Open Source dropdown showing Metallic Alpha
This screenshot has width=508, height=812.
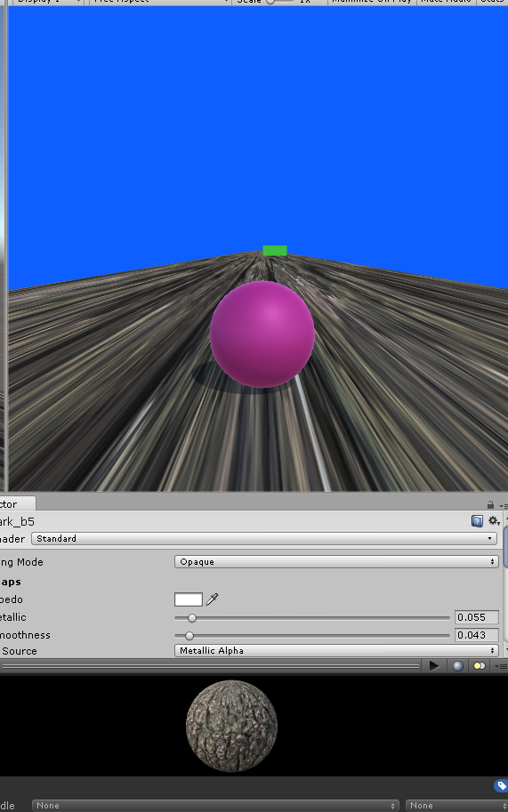[336, 650]
